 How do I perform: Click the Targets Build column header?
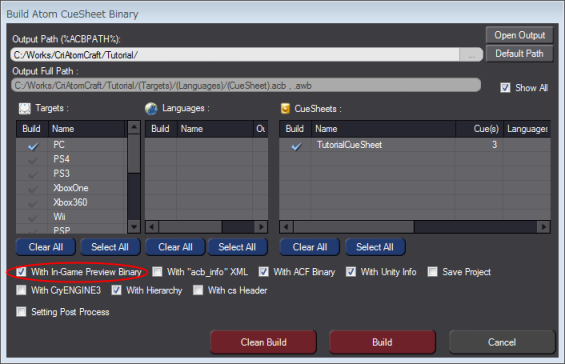coord(32,129)
